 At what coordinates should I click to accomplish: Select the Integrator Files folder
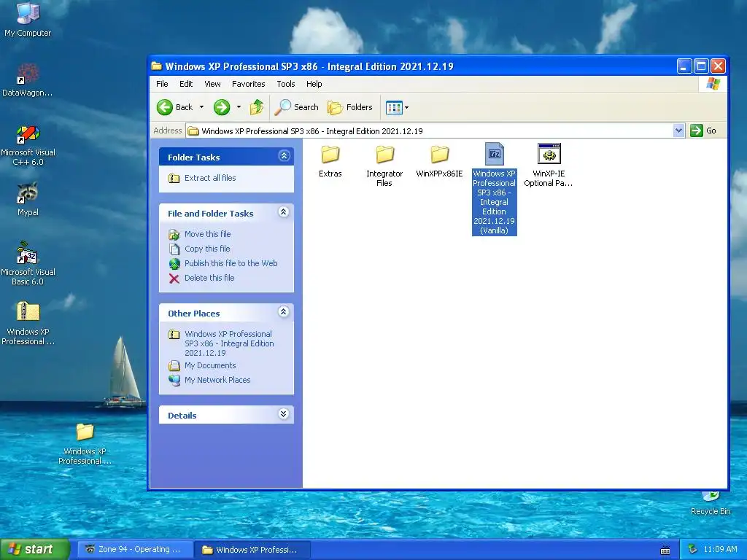pos(384,166)
